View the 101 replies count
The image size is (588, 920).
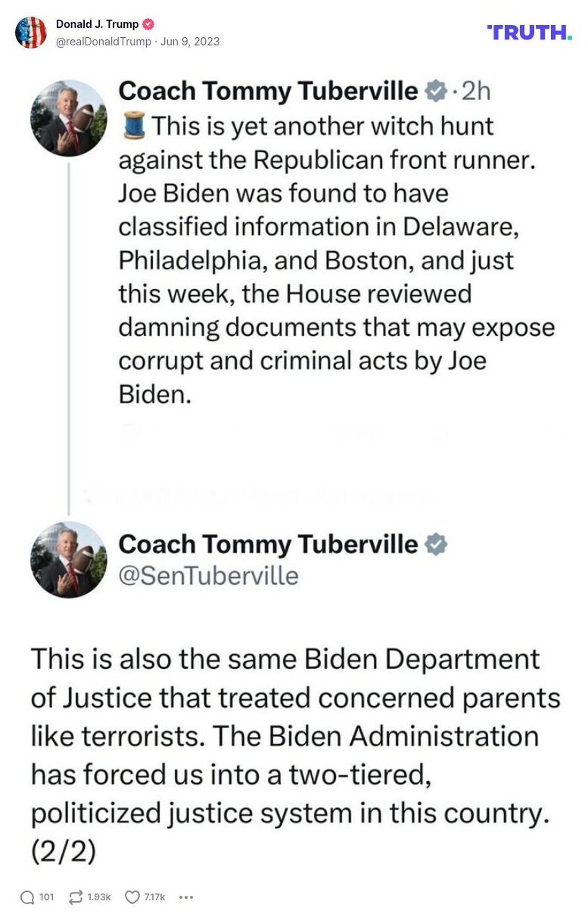pos(46,897)
